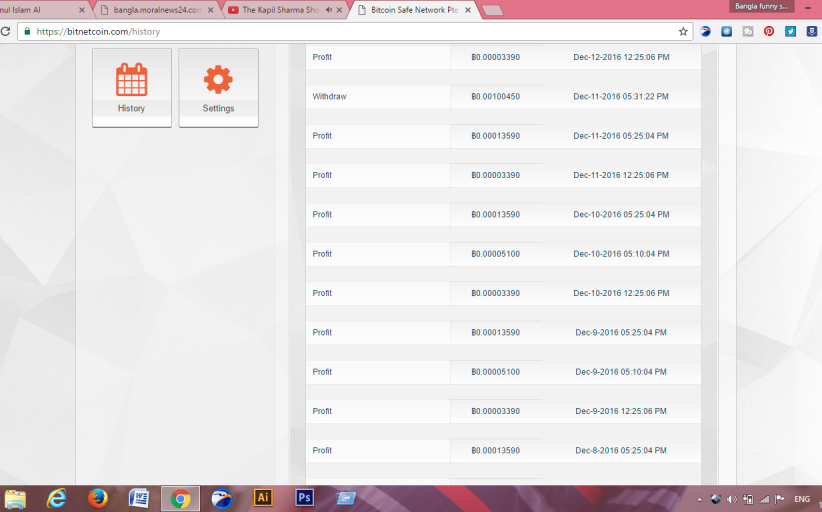This screenshot has height=512, width=822.
Task: Switch to The Kapil Sharma Show tab
Action: (x=280, y=10)
